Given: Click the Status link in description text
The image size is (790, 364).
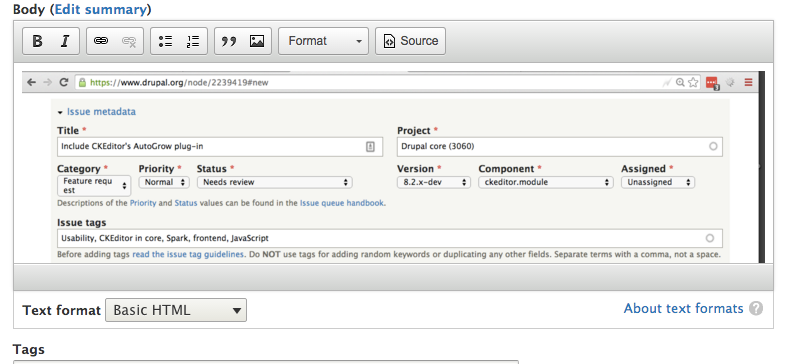Looking at the screenshot, I should pyautogui.click(x=186, y=203).
